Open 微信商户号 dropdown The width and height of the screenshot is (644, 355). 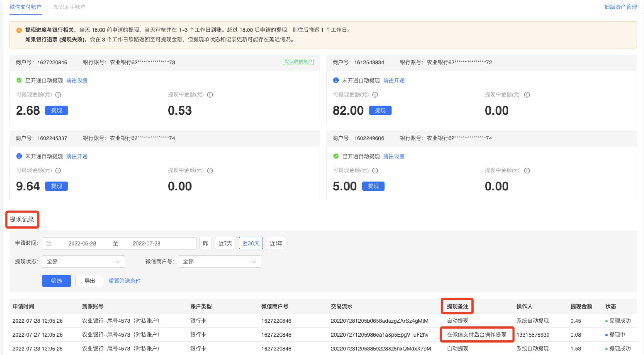pyautogui.click(x=220, y=262)
